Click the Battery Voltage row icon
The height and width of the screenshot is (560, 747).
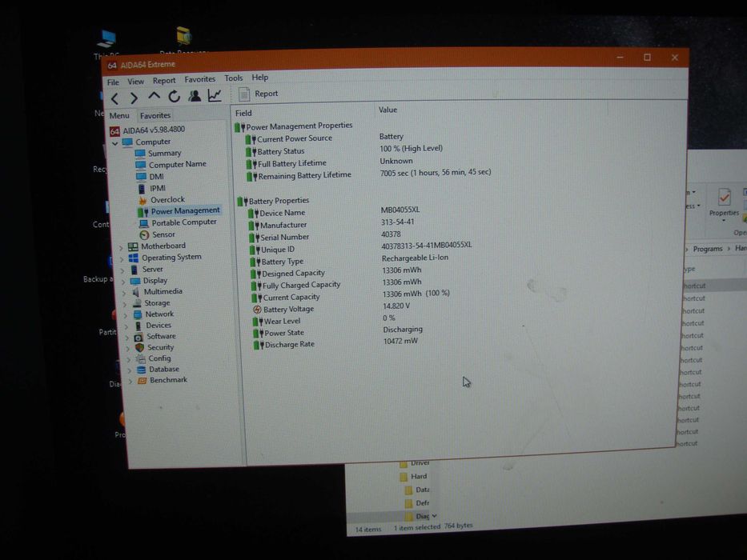click(x=257, y=310)
